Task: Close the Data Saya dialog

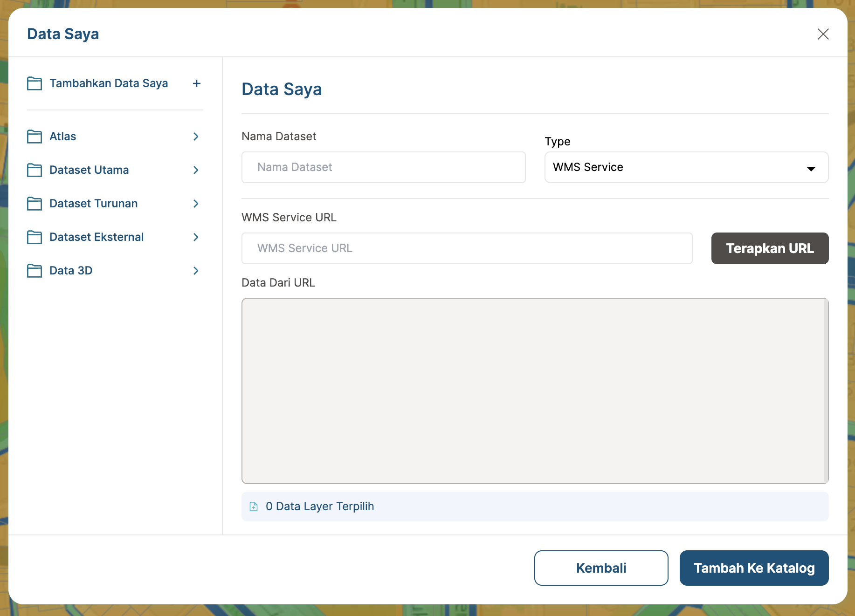Action: [x=823, y=34]
